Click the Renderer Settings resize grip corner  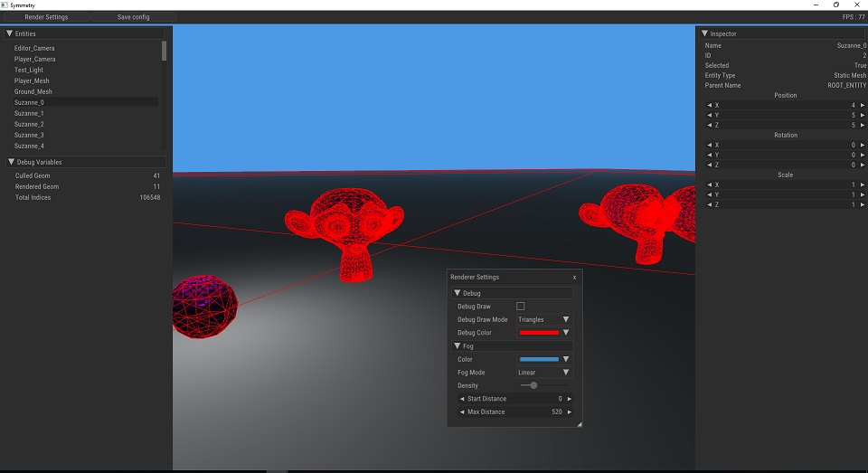579,424
